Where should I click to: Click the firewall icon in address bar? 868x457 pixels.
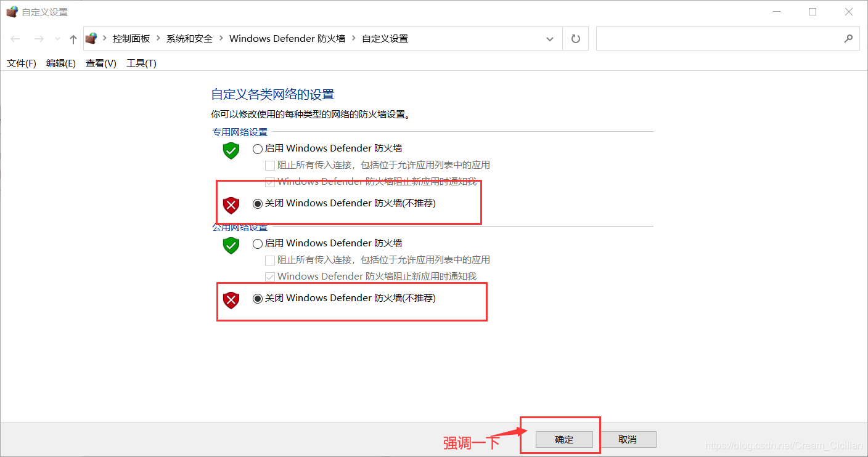(x=91, y=38)
